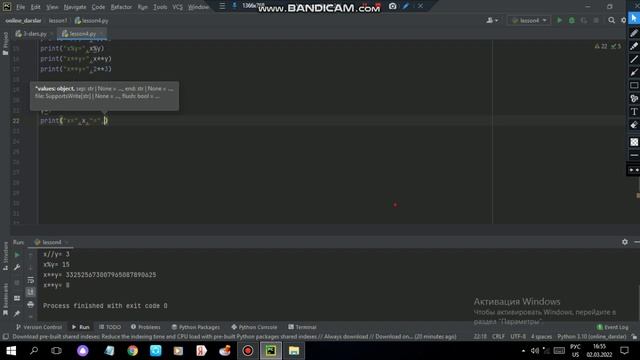The image size is (640, 360).
Task: Open the TODO tool window
Action: pos(110,327)
